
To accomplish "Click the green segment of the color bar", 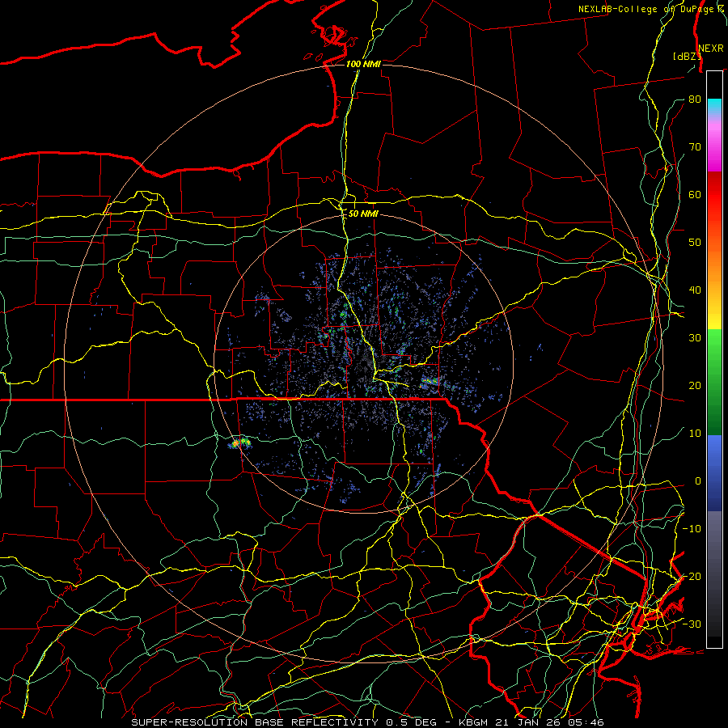I will 714,382.
